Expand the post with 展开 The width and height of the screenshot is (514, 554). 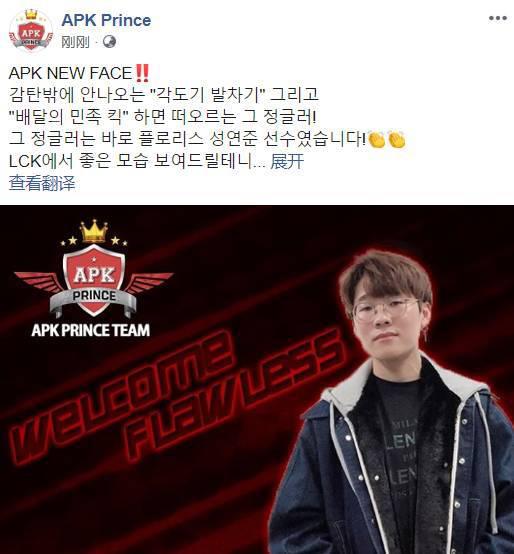pos(287,161)
